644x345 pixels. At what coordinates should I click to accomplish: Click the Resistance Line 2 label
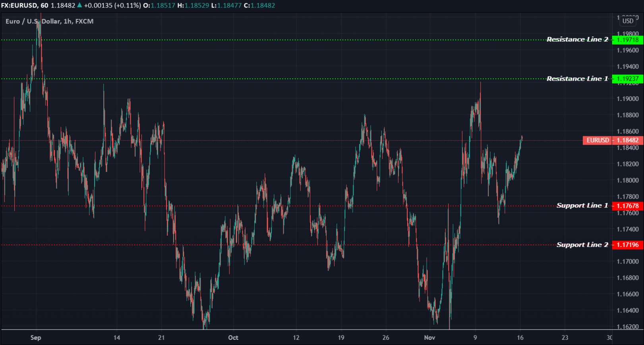coord(577,39)
